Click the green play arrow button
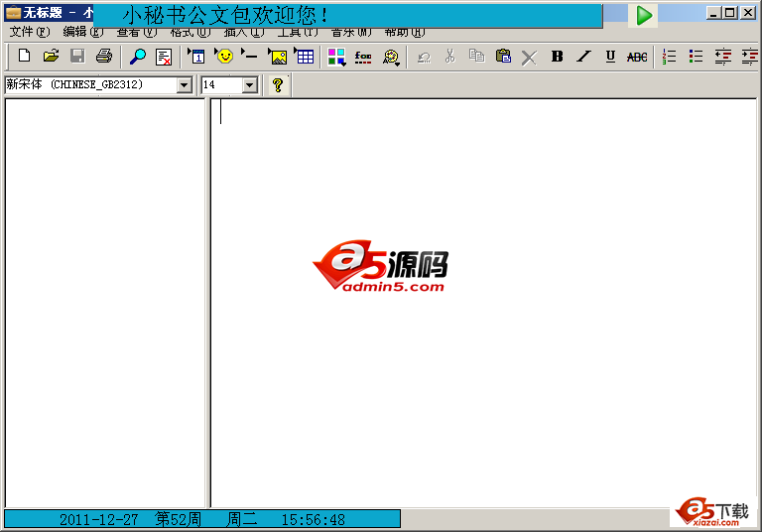 (643, 16)
